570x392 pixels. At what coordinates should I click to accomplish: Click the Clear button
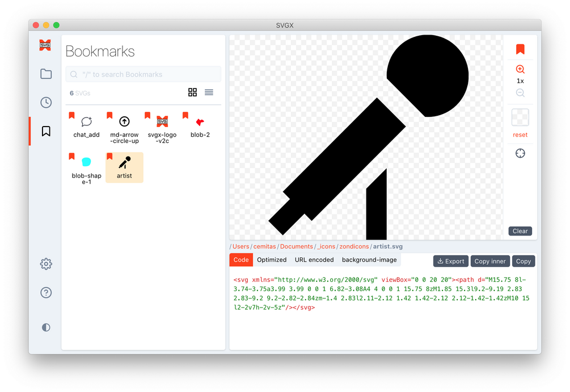520,231
